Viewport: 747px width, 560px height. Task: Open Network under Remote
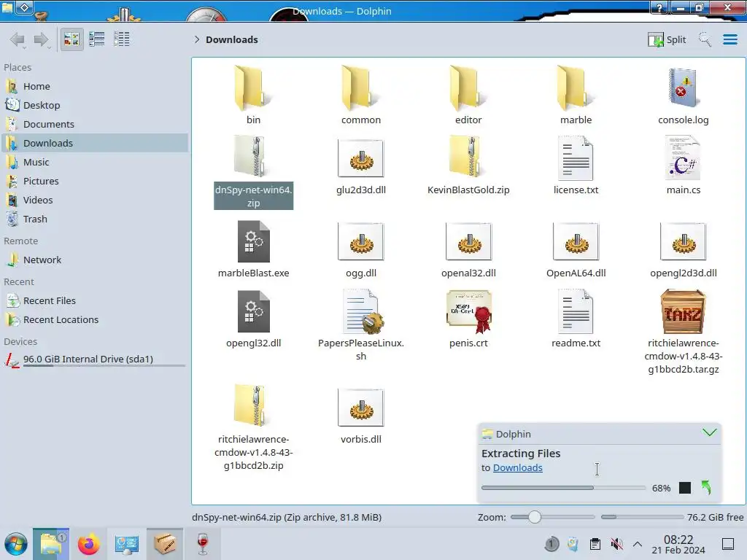(x=96, y=260)
